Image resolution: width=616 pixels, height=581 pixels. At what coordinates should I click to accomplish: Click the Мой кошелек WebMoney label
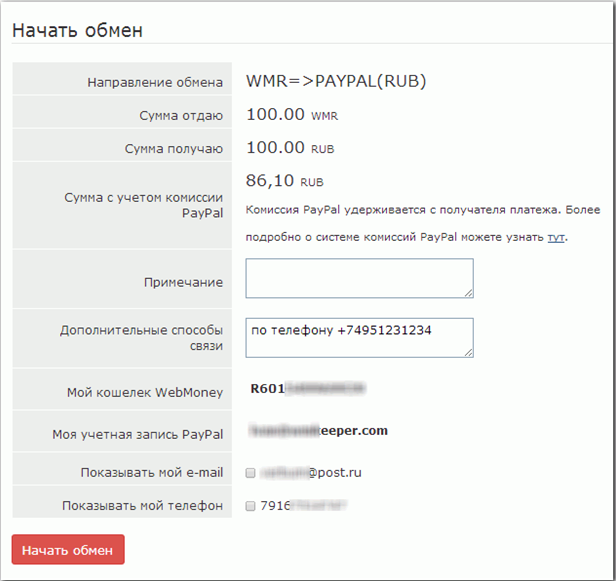[x=145, y=392]
